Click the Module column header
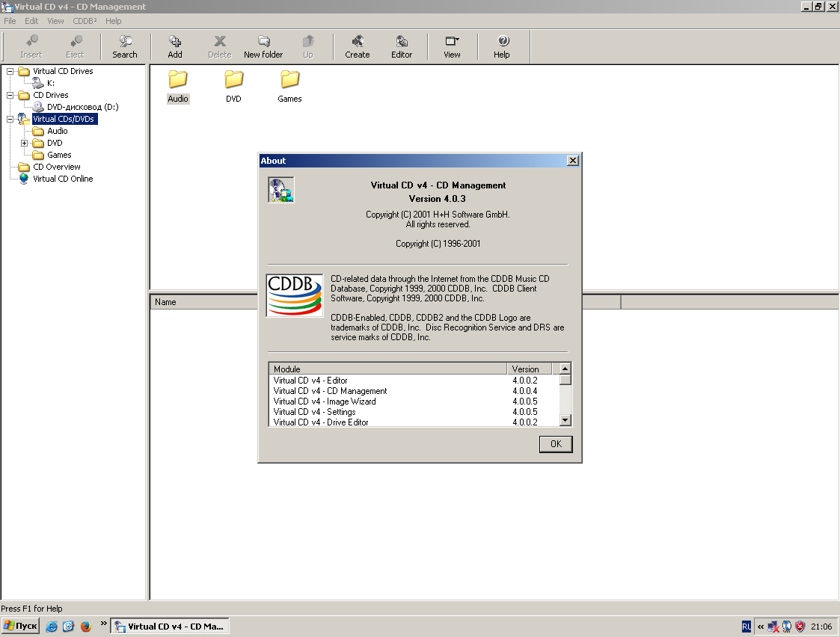Viewport: 840px width, 637px height. pyautogui.click(x=387, y=369)
